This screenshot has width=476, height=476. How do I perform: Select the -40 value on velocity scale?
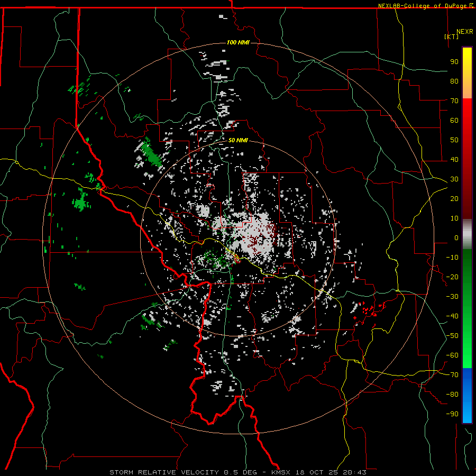tap(452, 316)
